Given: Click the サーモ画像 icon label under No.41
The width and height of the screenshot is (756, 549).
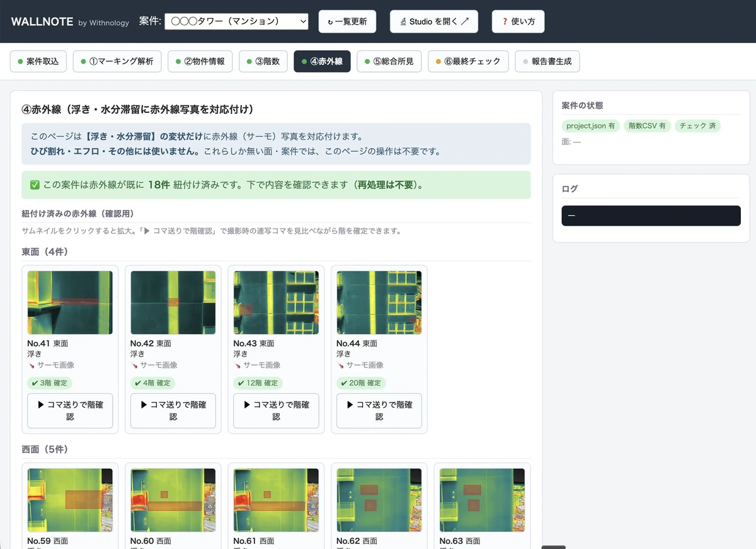Looking at the screenshot, I should coord(51,365).
